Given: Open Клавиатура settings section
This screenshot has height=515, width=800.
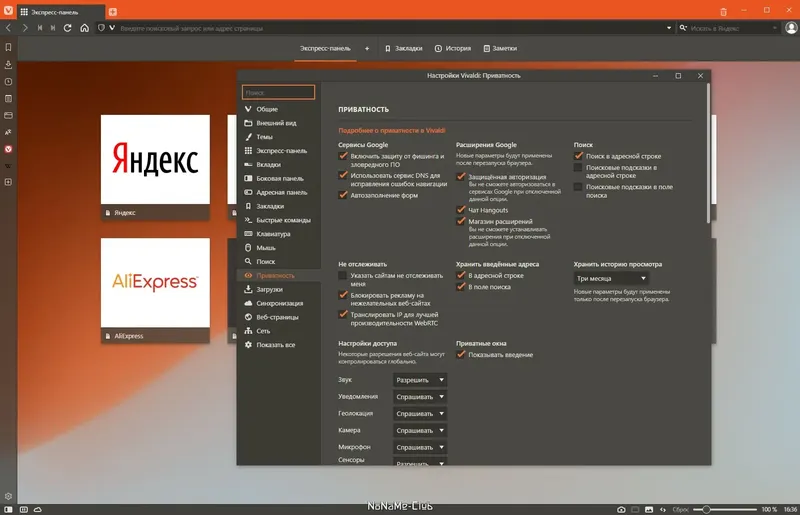Looking at the screenshot, I should click(x=279, y=234).
